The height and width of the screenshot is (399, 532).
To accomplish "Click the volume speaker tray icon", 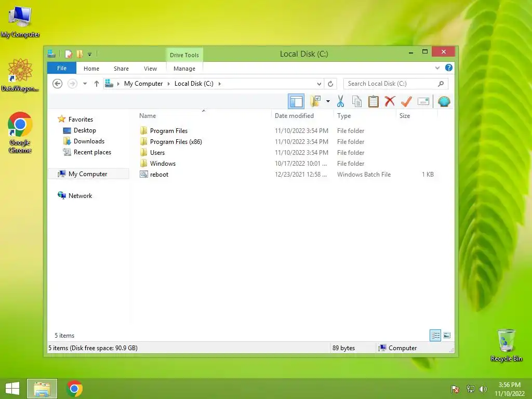I will click(x=483, y=389).
